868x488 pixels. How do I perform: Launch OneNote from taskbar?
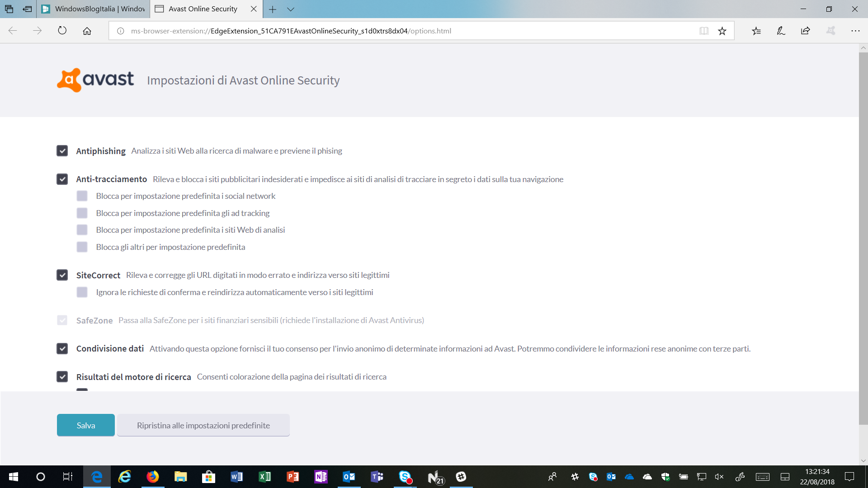321,477
